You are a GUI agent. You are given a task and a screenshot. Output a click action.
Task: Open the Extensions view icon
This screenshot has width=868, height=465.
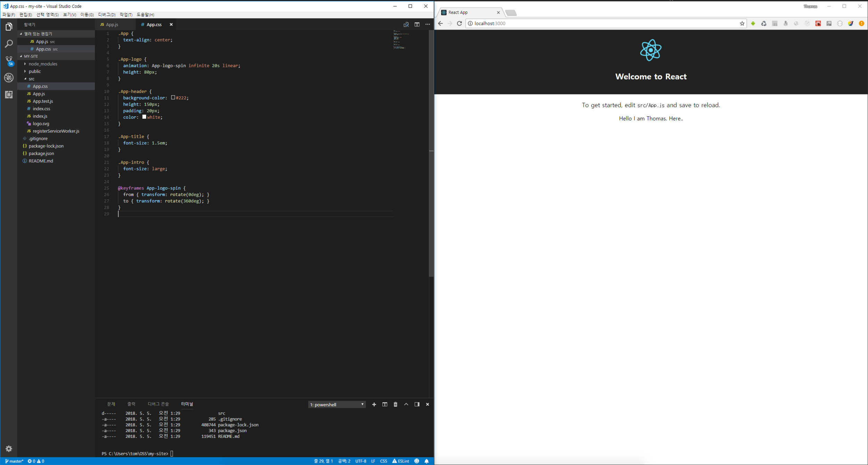[x=9, y=94]
